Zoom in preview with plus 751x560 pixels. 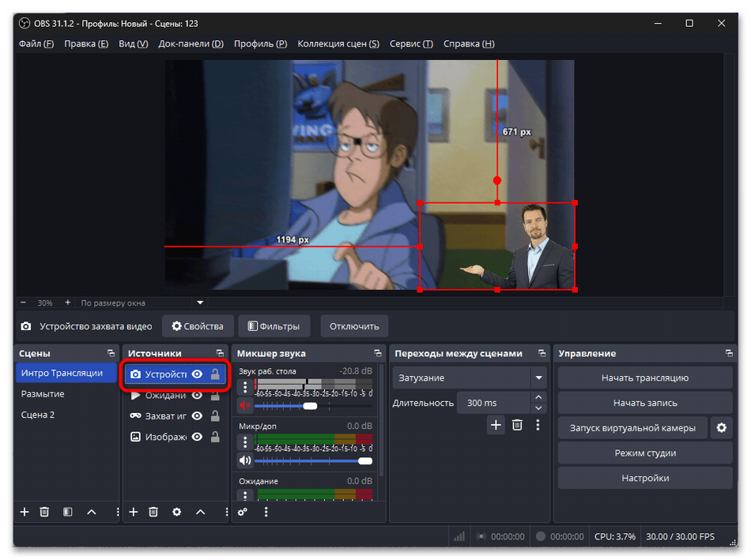67,303
